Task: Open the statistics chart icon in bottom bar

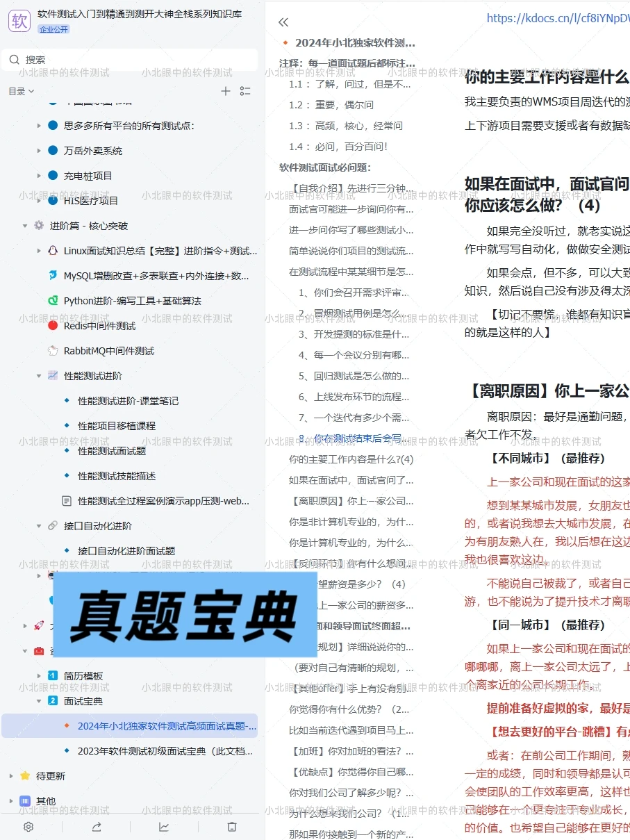Action: (164, 827)
